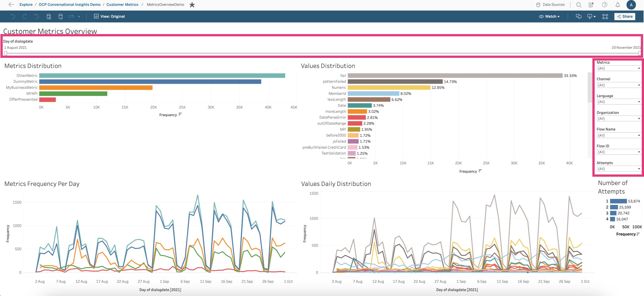
Task: Open the Flow Name filter dropdown
Action: (x=618, y=135)
